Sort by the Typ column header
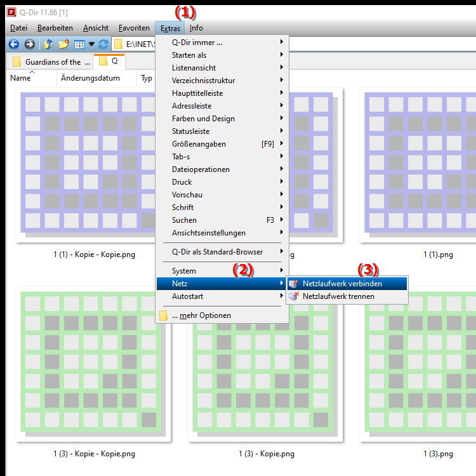 pyautogui.click(x=147, y=78)
